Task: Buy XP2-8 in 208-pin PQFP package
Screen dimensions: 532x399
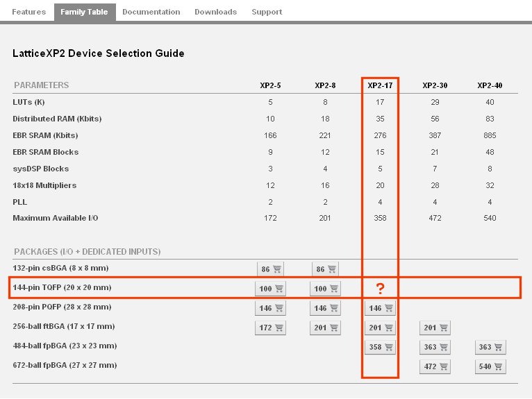Action: point(325,308)
